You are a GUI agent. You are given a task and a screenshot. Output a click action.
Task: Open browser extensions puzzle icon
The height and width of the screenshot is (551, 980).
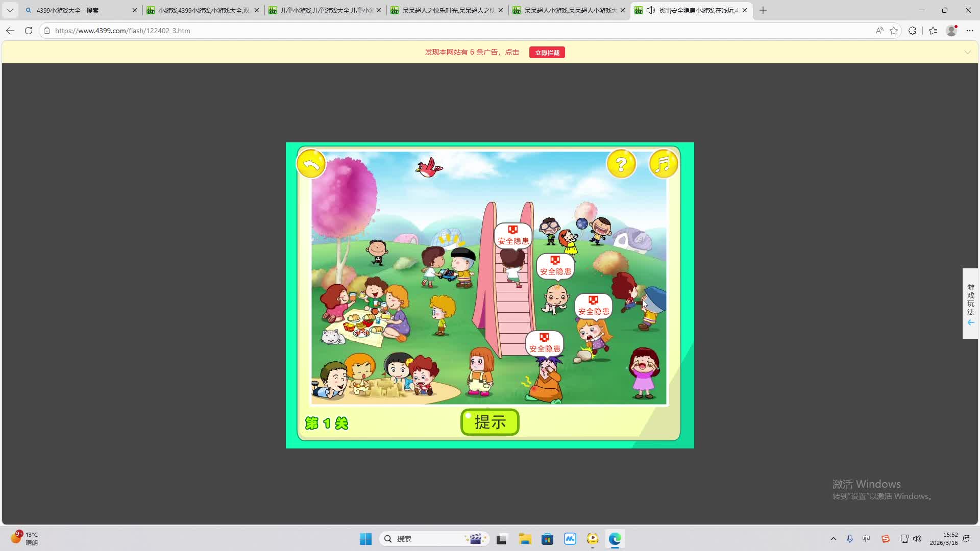913,31
